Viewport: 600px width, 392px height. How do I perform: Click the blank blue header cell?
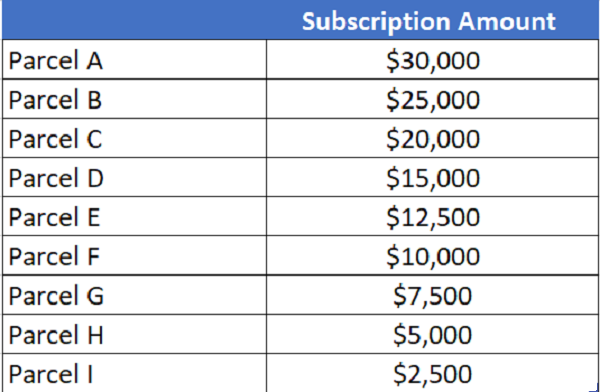(134, 20)
